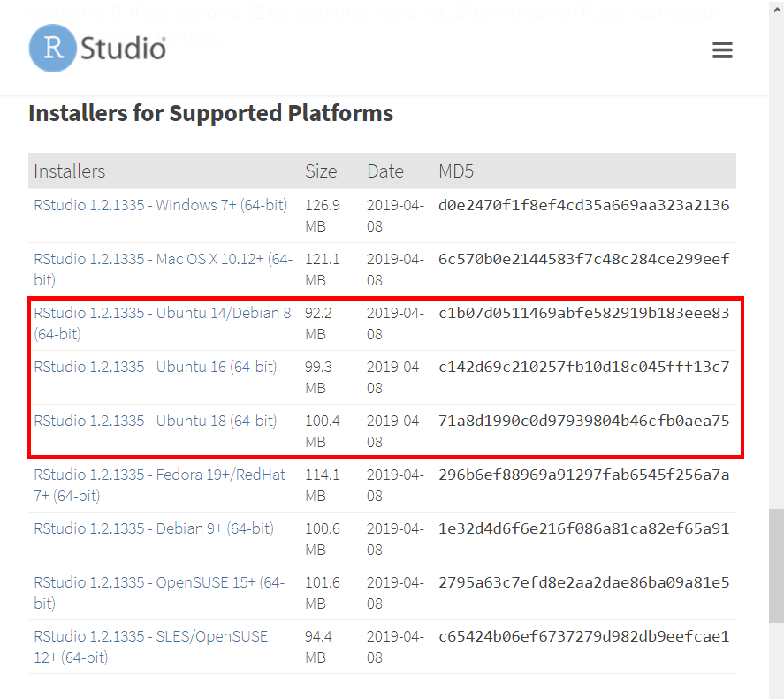Click the MD5 column header
The image size is (784, 699).
click(456, 171)
